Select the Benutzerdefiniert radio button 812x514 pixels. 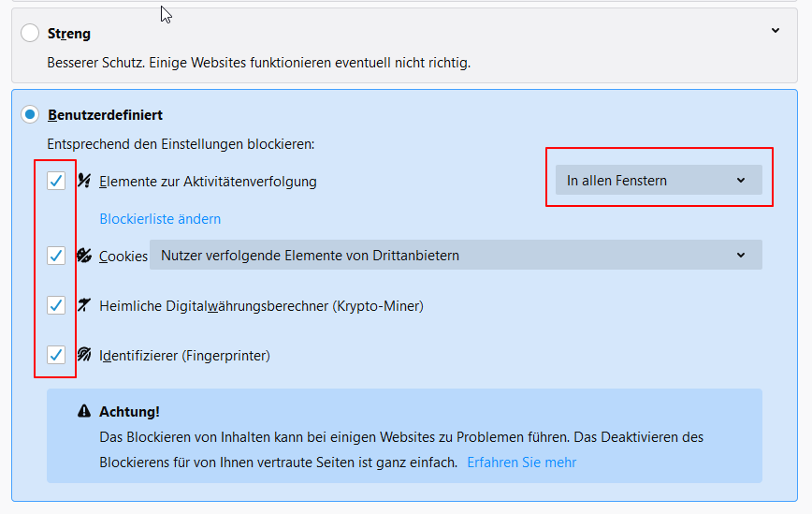[30, 115]
